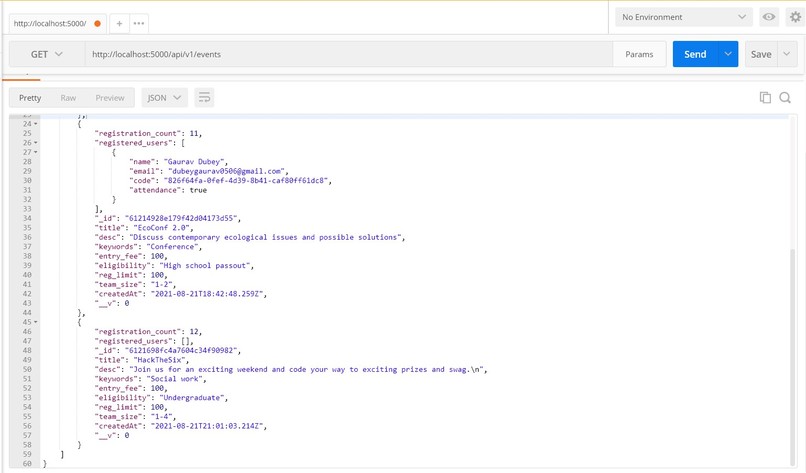Click the "Conference" keywords value
Viewport: 806px width, 473px height.
coord(174,247)
